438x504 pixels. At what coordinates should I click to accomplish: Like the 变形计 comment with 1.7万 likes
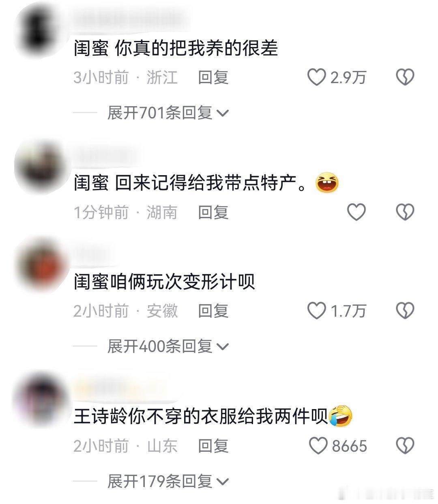(317, 311)
